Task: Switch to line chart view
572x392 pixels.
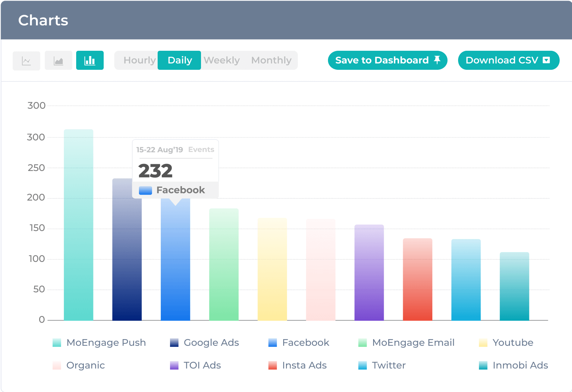Action: [26, 61]
